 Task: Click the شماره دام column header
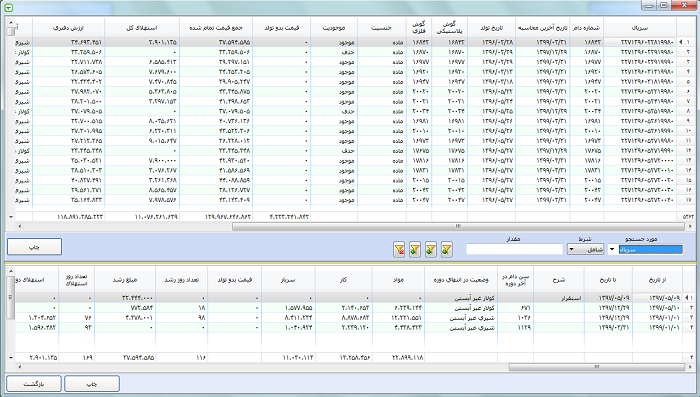tap(586, 28)
